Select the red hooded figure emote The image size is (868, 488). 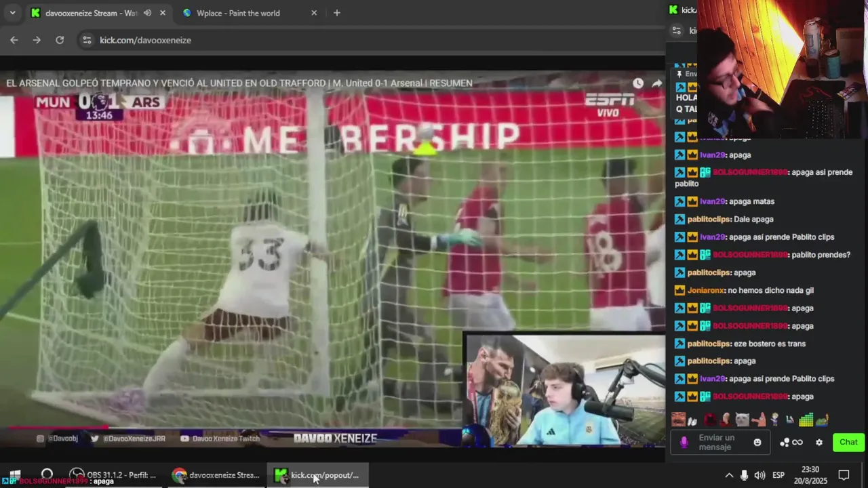[710, 420]
